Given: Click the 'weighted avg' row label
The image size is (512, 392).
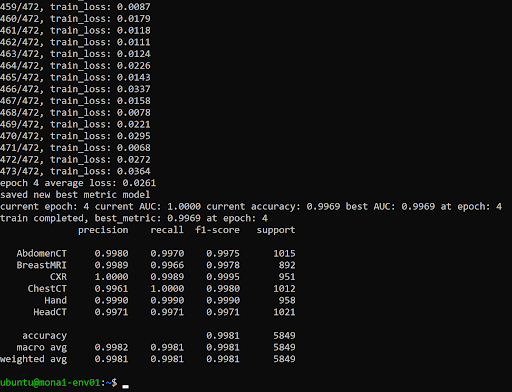Looking at the screenshot, I should [x=33, y=359].
